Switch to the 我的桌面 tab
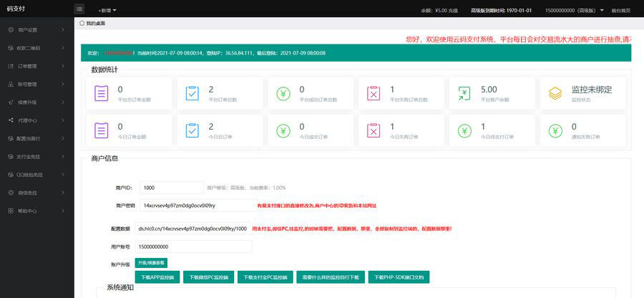The width and height of the screenshot is (644, 298). 99,24
